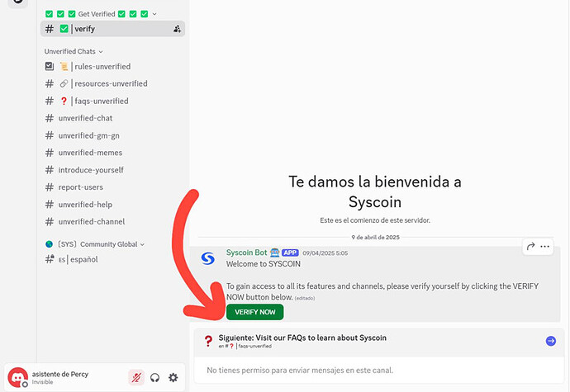Click the invite members icon on verify channel
Image resolution: width=570 pixels, height=392 pixels.
(177, 29)
